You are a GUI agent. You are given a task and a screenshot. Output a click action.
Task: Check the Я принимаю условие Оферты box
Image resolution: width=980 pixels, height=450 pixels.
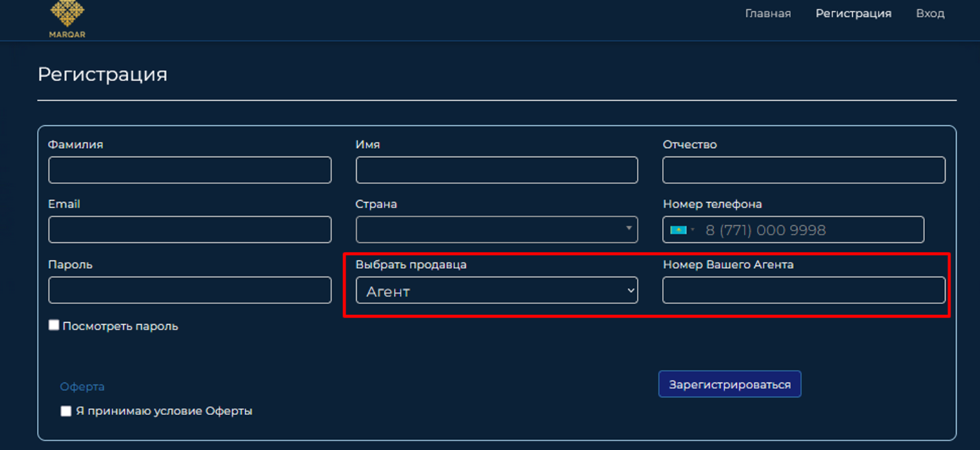[66, 411]
